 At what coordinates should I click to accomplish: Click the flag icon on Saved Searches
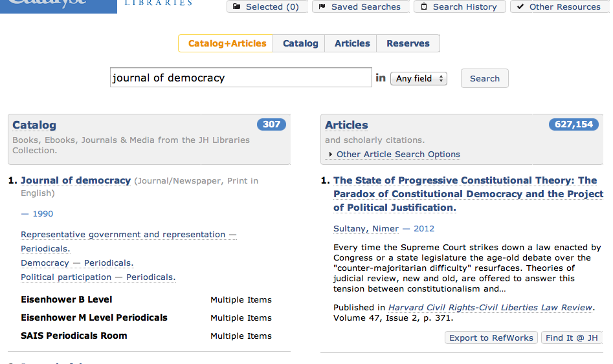point(322,6)
